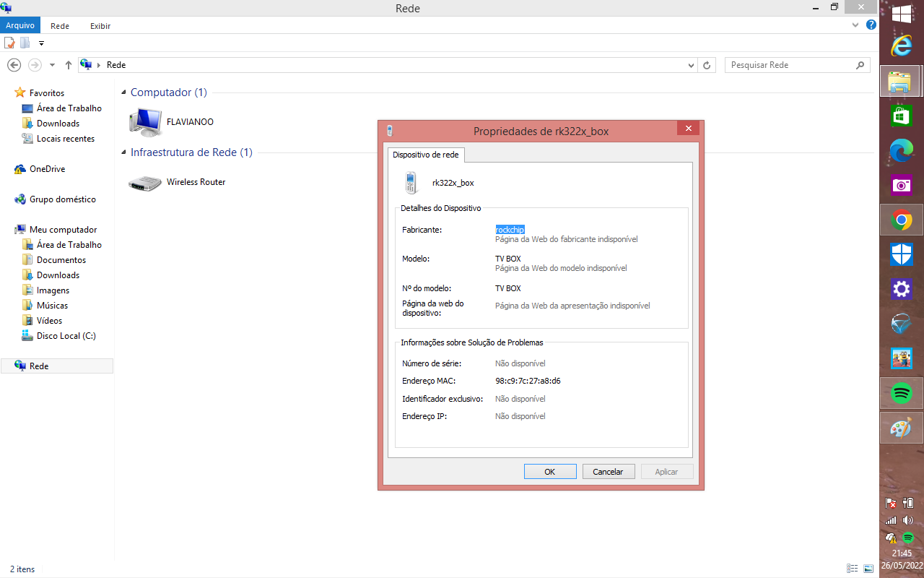Click the rk322x_box phone device icon
This screenshot has width=924, height=578.
pos(411,183)
